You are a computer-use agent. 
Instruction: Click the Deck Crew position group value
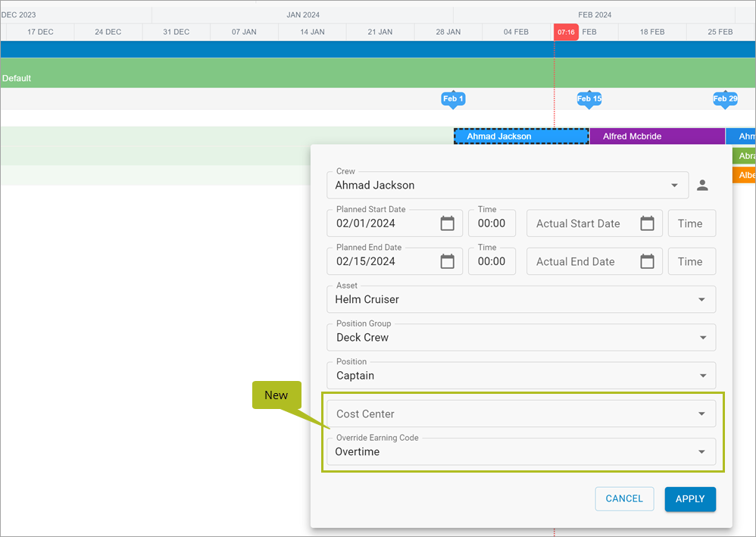coord(362,338)
